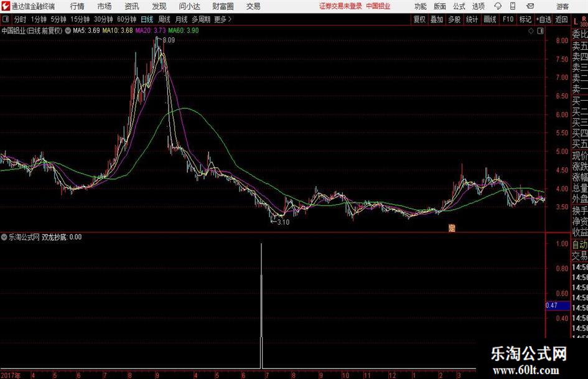Click the 复权 toolbar button
This screenshot has height=379, width=588.
(x=419, y=19)
